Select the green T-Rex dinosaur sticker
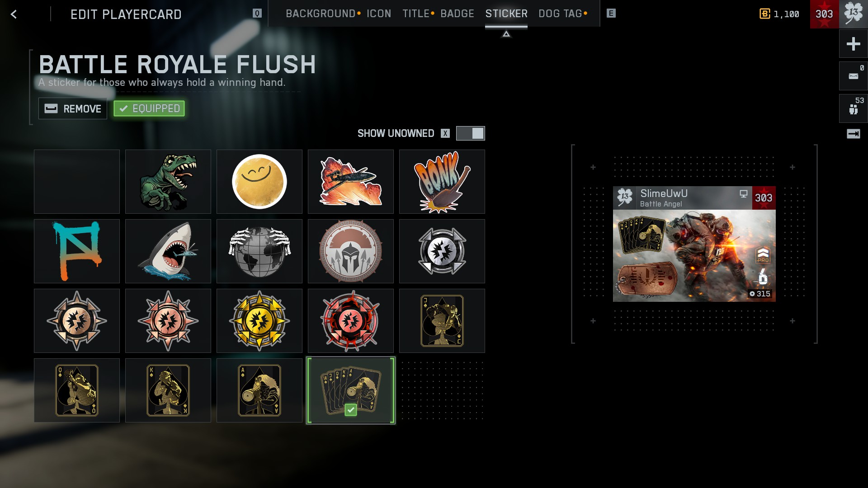Screen dimensions: 868x488 (x=168, y=182)
